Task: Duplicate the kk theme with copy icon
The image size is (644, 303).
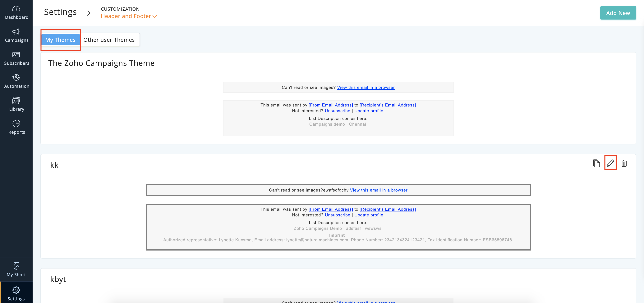Action: point(596,163)
